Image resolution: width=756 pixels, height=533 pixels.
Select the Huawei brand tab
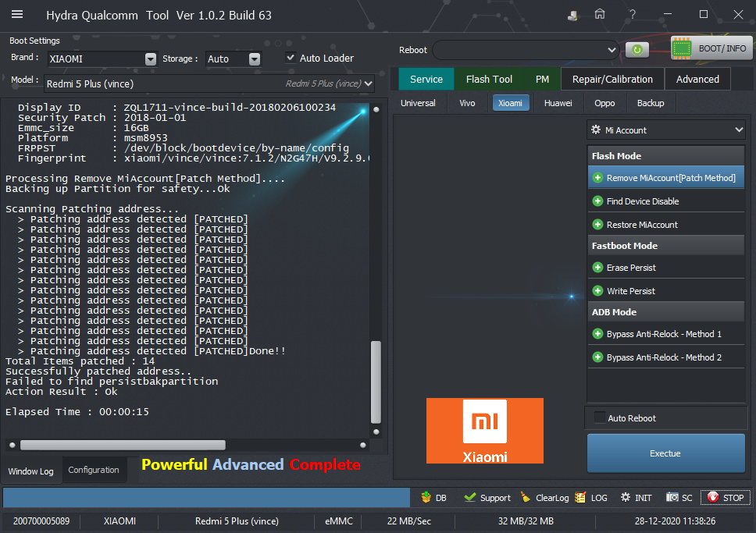(558, 103)
